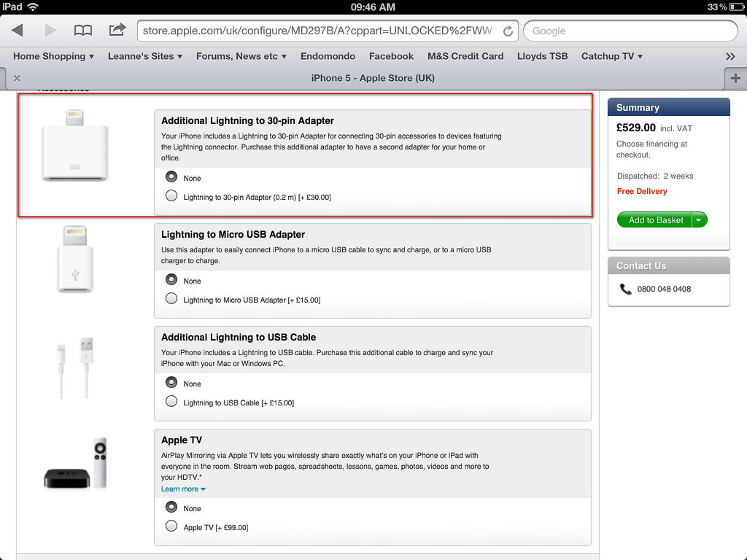Open the Lloyds TSB bookmark
747x560 pixels.
point(543,56)
